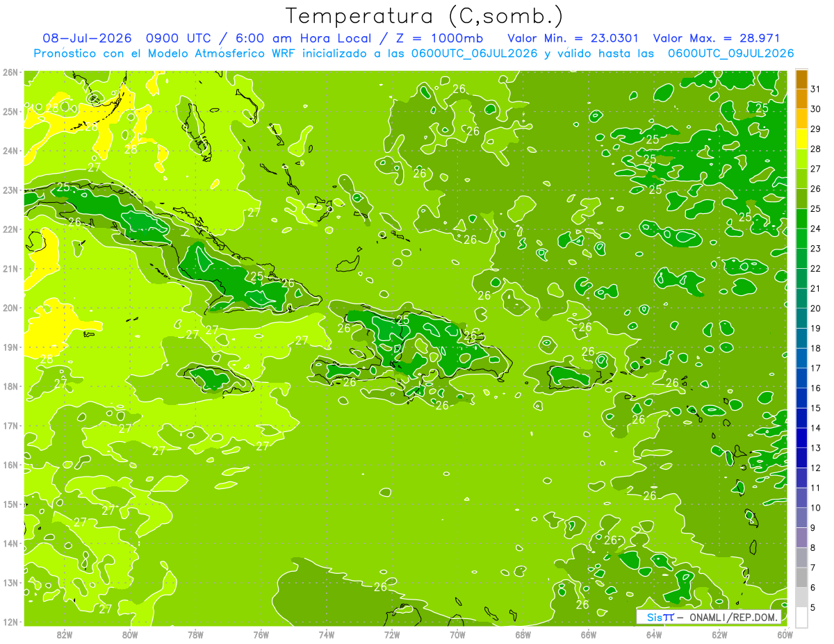
Task: Click the "SisTT - ONAMLI/REP.DOM." credit box
Action: click(x=709, y=617)
